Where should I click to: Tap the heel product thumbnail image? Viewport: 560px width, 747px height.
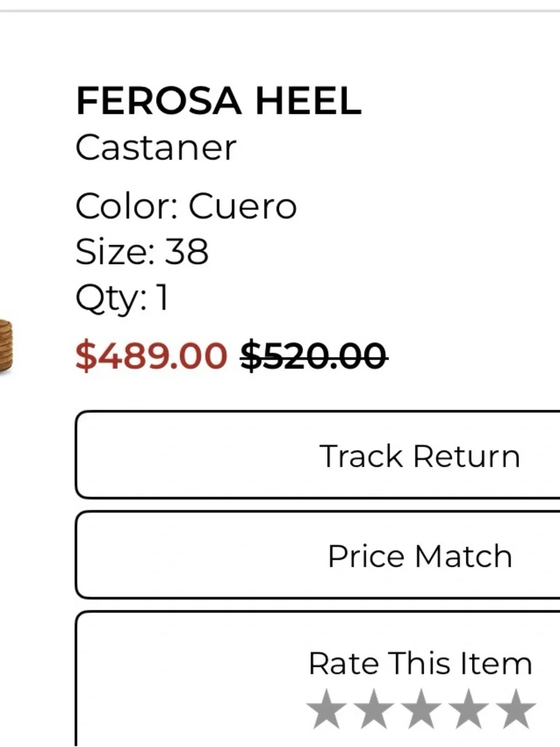click(6, 346)
